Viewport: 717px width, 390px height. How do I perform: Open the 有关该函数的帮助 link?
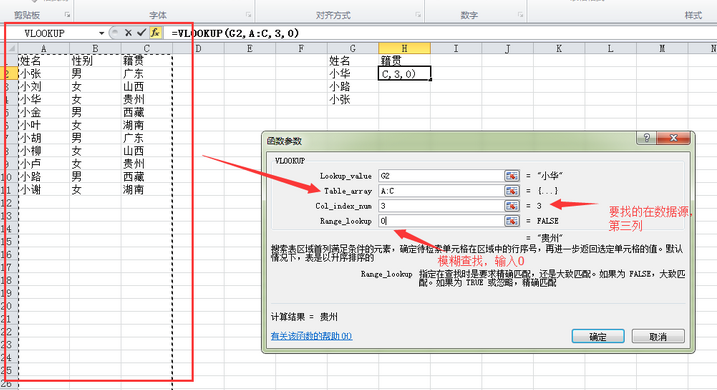pyautogui.click(x=311, y=336)
